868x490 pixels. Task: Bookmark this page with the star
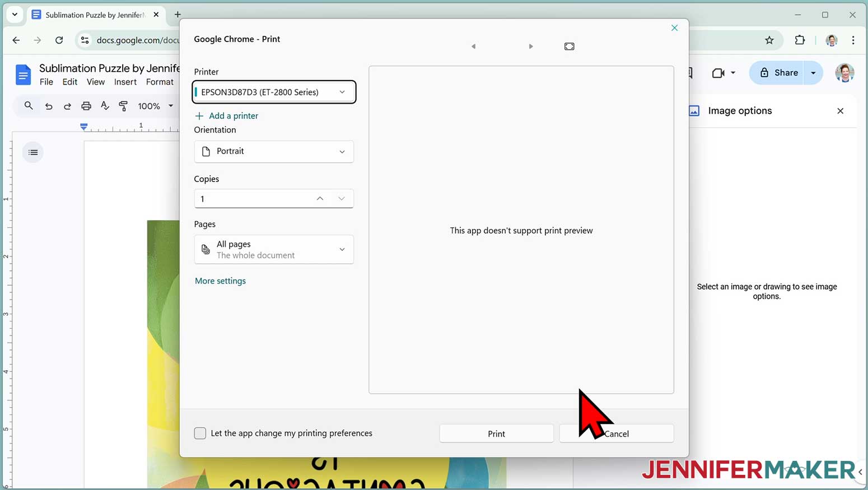tap(769, 40)
